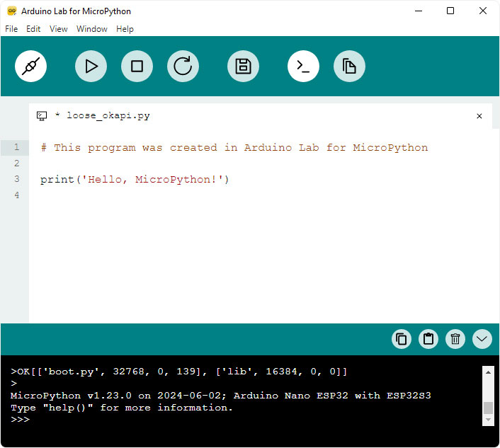
Task: Click line number 2 in gutter
Action: [x=16, y=163]
